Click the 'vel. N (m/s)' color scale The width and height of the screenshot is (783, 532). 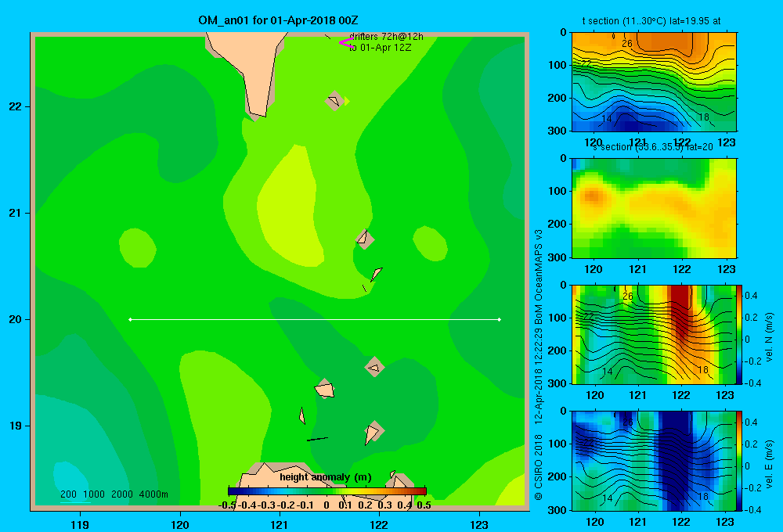pos(740,334)
